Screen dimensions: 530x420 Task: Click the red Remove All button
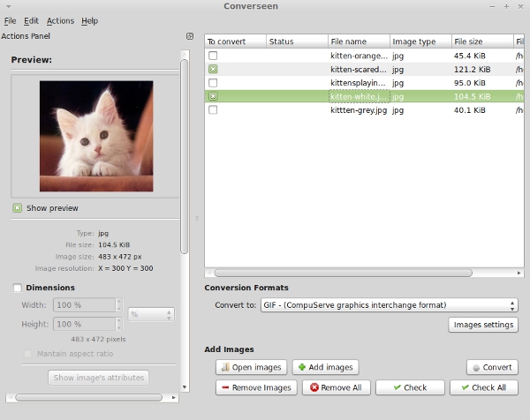coord(337,387)
